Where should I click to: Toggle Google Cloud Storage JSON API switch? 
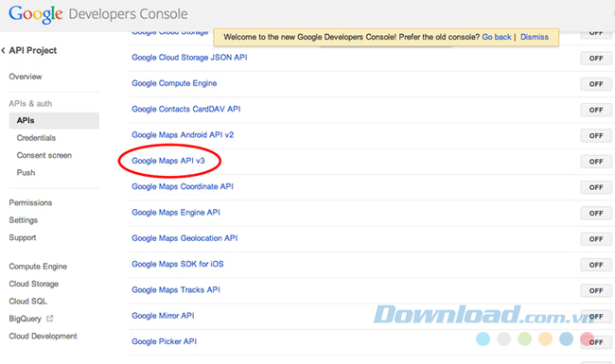click(596, 59)
